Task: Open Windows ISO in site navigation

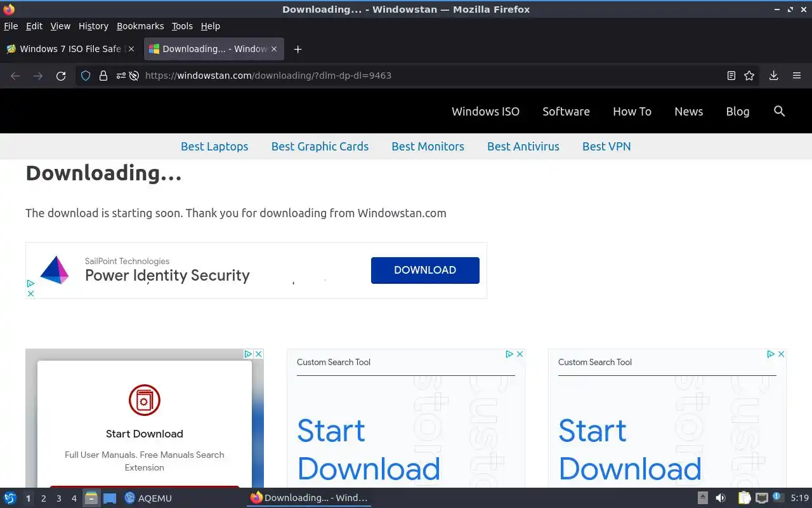Action: 485,111
